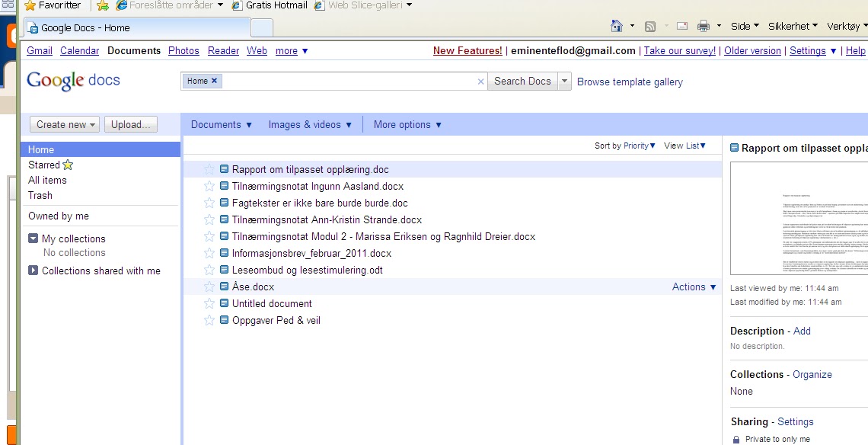Open the Sikkerhet menu in browser toolbar
This screenshot has width=868, height=445.
pyautogui.click(x=793, y=26)
